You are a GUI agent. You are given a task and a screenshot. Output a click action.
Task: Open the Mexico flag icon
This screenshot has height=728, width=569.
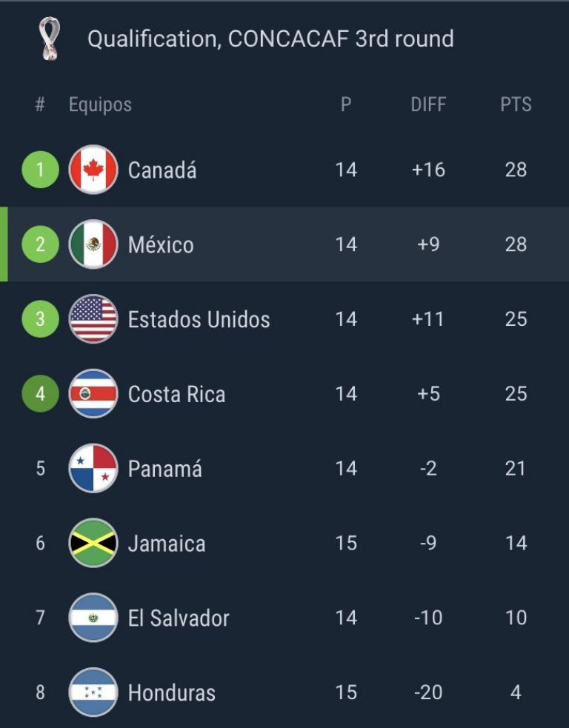[x=93, y=244]
